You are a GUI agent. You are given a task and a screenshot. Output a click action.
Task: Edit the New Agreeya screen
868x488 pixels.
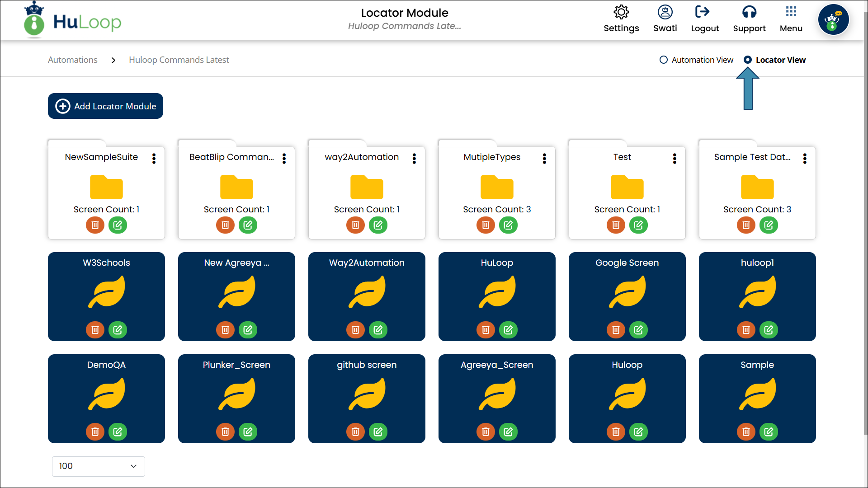pyautogui.click(x=248, y=330)
